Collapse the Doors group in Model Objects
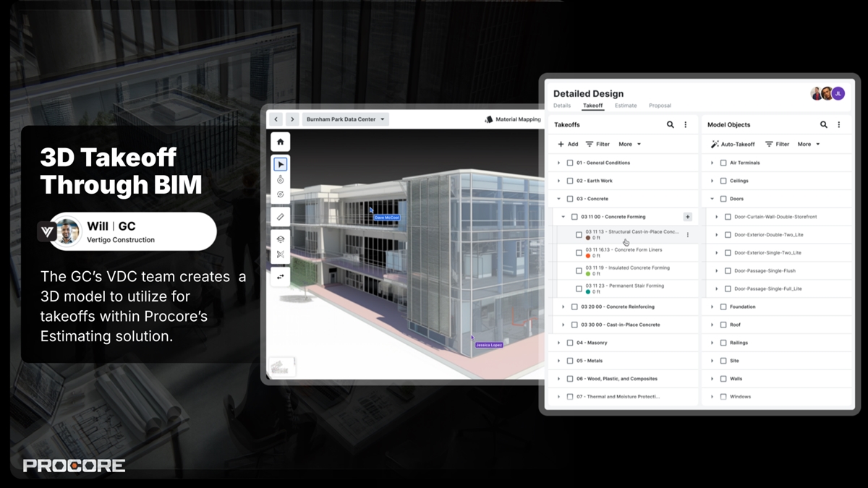The width and height of the screenshot is (868, 488). 712,199
